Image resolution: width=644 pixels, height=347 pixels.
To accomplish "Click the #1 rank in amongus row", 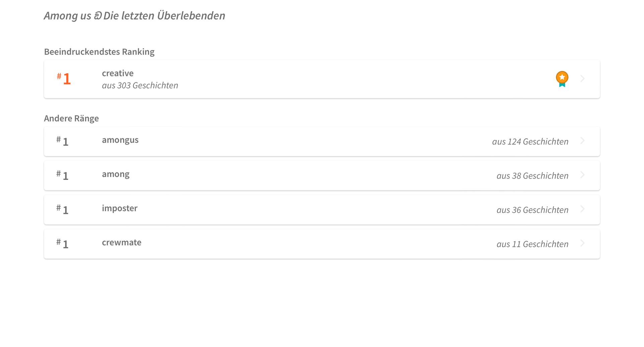I will tap(62, 141).
